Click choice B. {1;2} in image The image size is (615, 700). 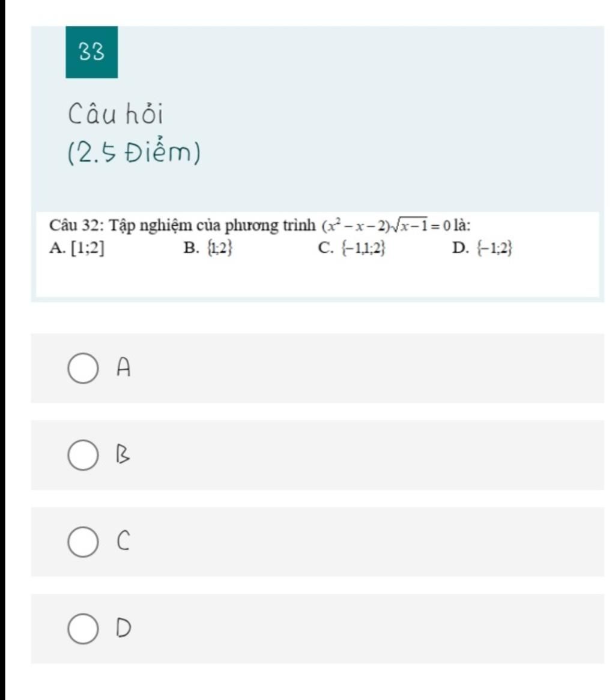208,248
